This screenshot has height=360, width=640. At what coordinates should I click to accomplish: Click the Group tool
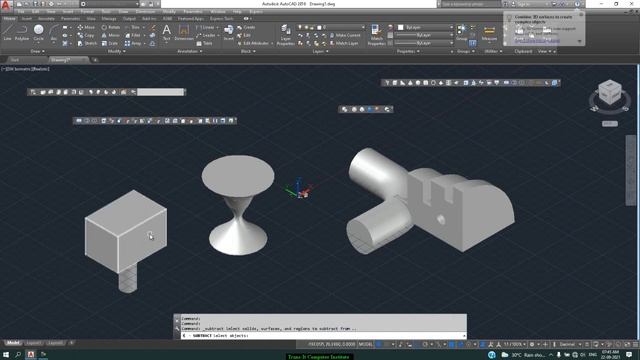(x=462, y=33)
